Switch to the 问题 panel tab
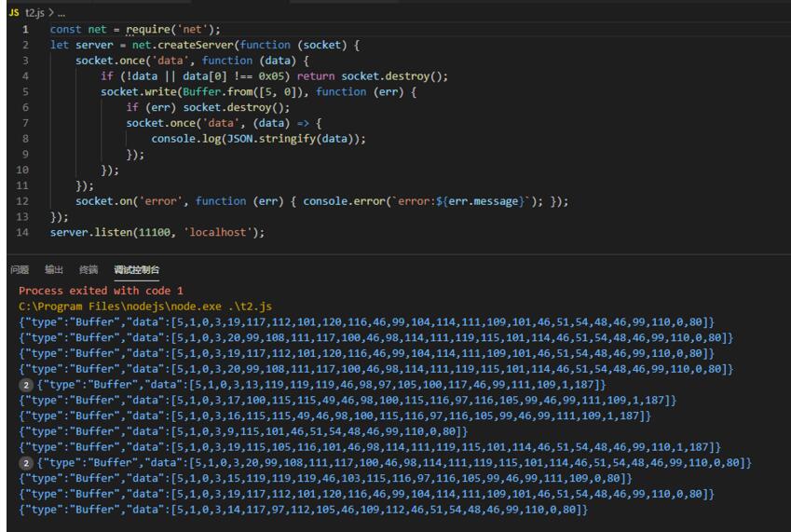 coord(18,270)
